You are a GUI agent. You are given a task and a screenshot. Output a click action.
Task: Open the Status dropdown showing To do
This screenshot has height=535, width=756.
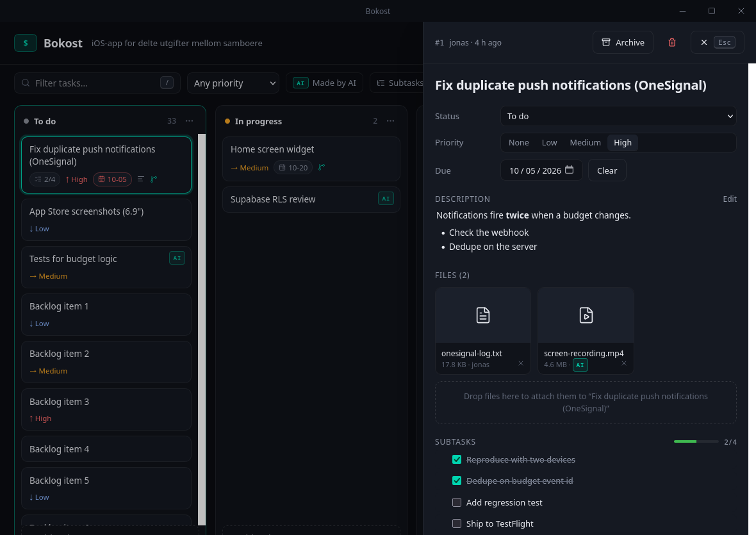pyautogui.click(x=618, y=116)
